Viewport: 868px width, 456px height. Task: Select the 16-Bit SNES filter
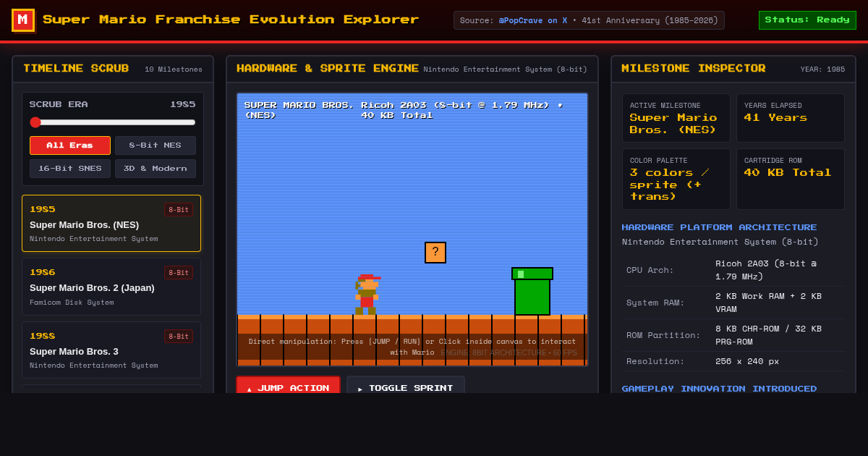[70, 169]
